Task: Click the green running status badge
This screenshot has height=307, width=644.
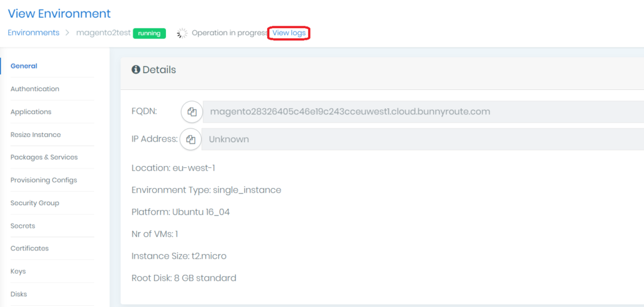Action: click(x=150, y=33)
